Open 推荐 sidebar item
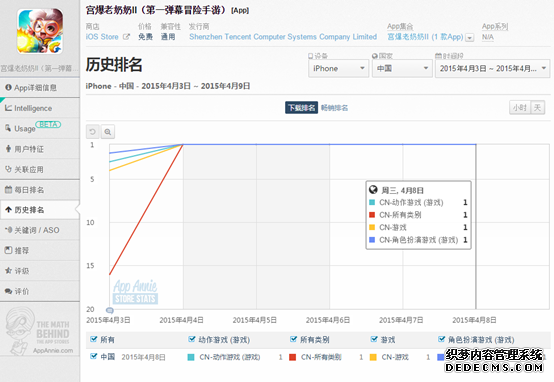This screenshot has width=554, height=382. pos(40,251)
